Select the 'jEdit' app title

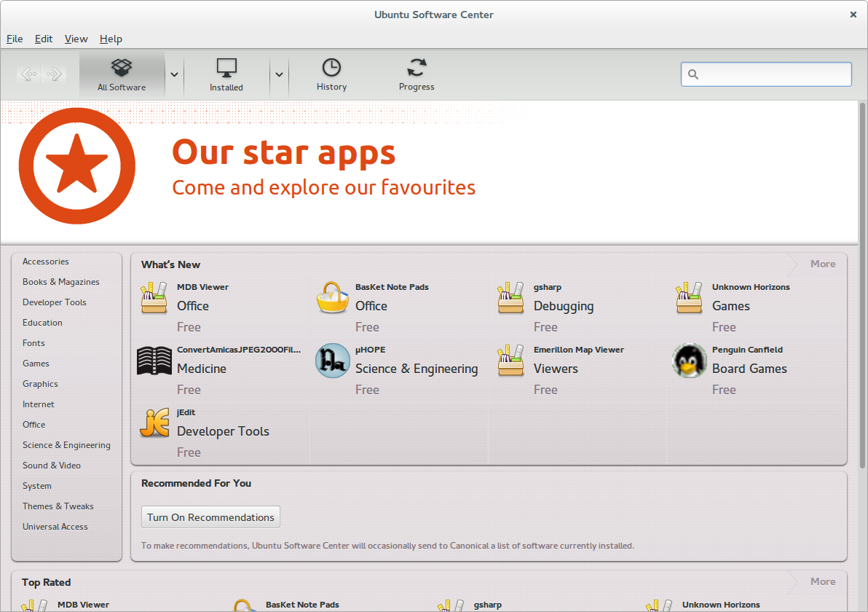tap(186, 412)
